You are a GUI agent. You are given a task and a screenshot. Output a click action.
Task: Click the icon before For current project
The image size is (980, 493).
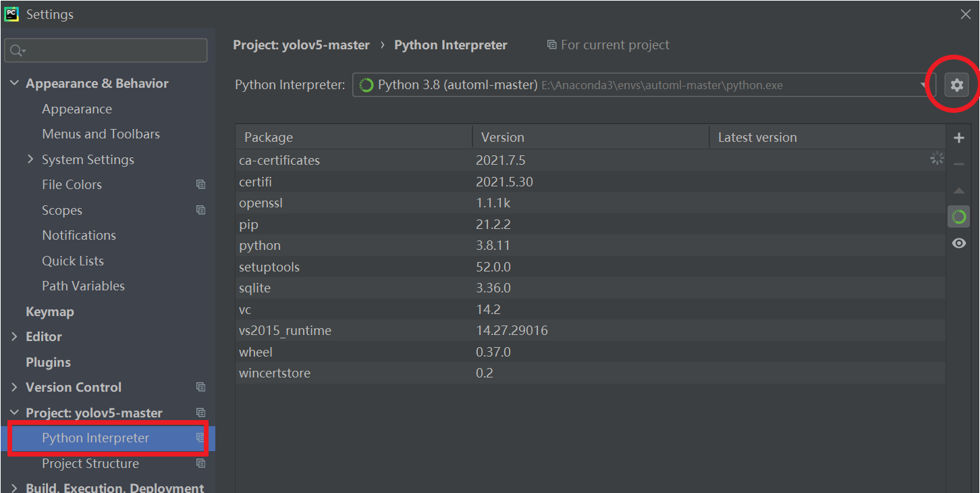(551, 45)
